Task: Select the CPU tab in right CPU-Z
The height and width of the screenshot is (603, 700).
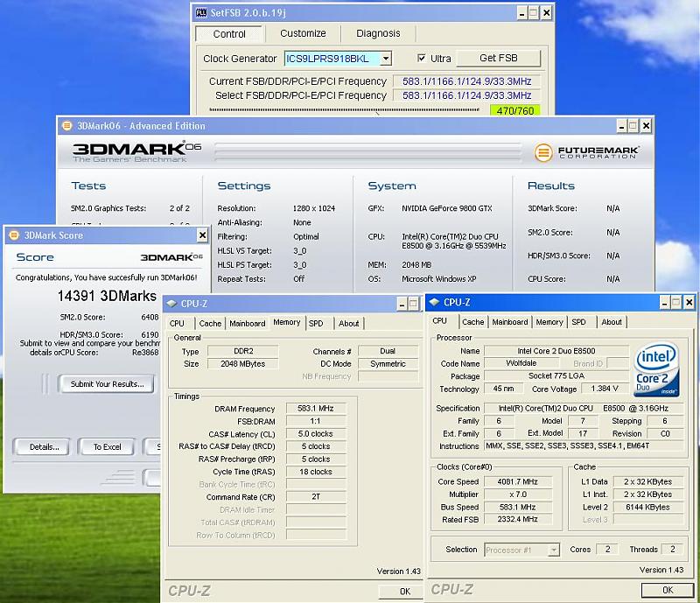Action: click(440, 321)
